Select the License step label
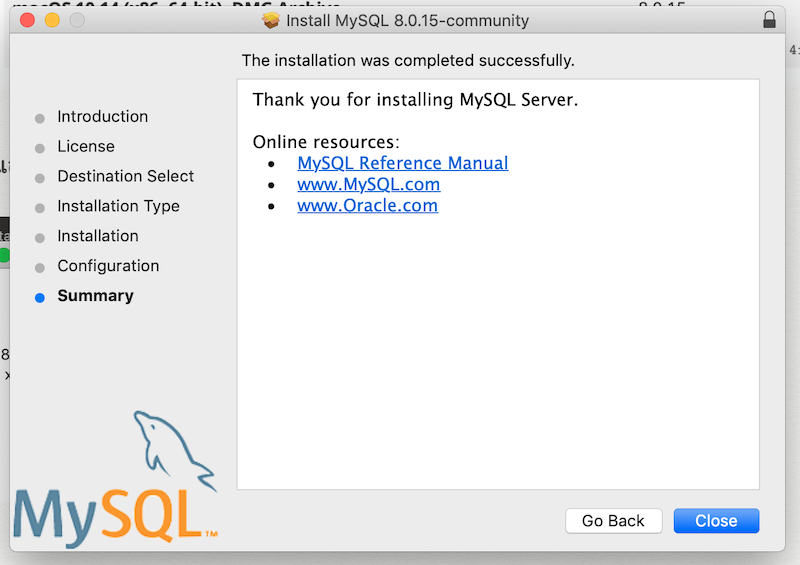Viewport: 800px width, 565px height. [x=86, y=146]
